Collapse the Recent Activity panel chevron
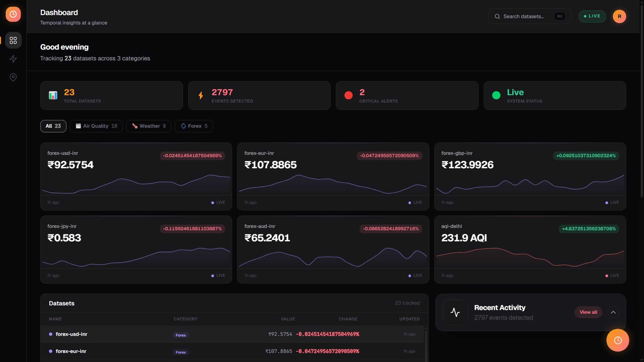Viewport: 644px width, 362px height. click(613, 312)
